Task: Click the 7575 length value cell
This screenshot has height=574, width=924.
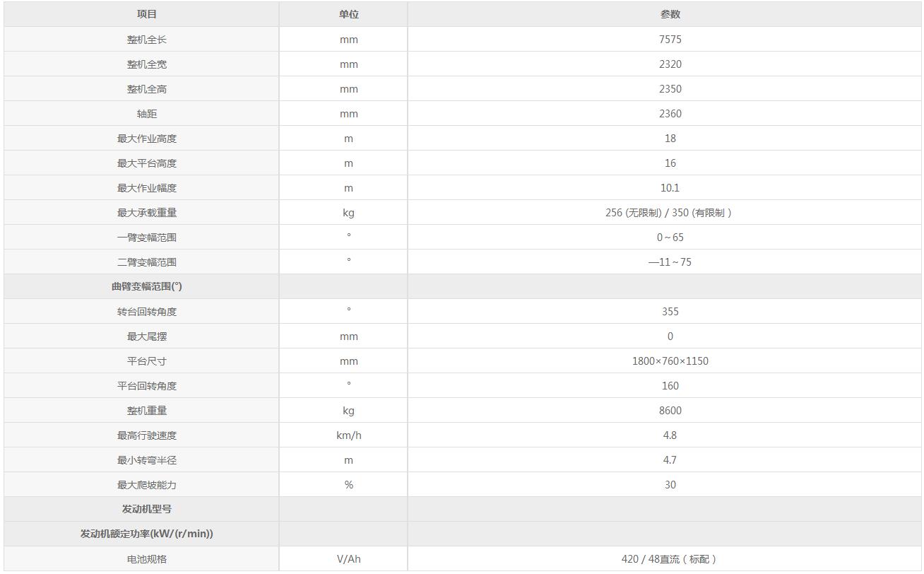Action: click(670, 40)
